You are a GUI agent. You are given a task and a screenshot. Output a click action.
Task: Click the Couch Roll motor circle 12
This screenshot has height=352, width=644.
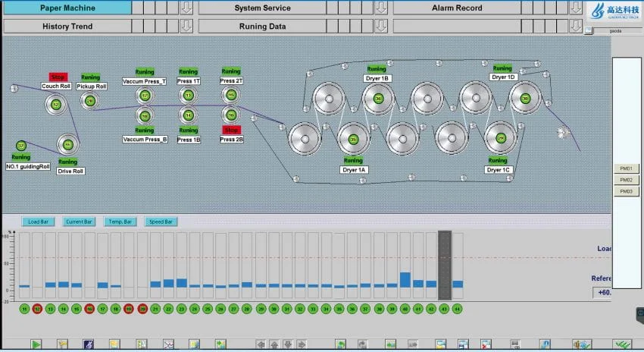pyautogui.click(x=56, y=105)
